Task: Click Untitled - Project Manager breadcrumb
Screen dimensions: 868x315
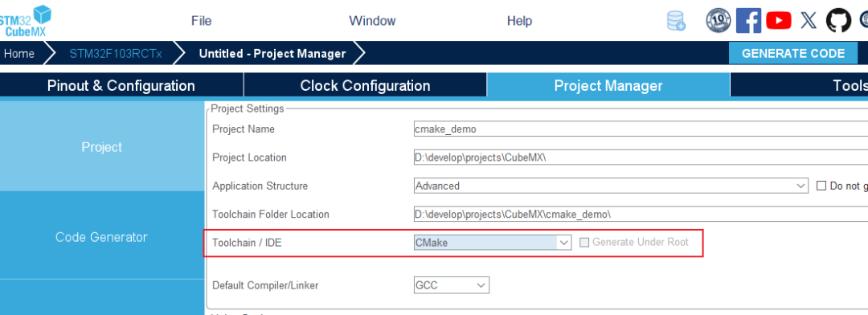Action: pos(272,54)
